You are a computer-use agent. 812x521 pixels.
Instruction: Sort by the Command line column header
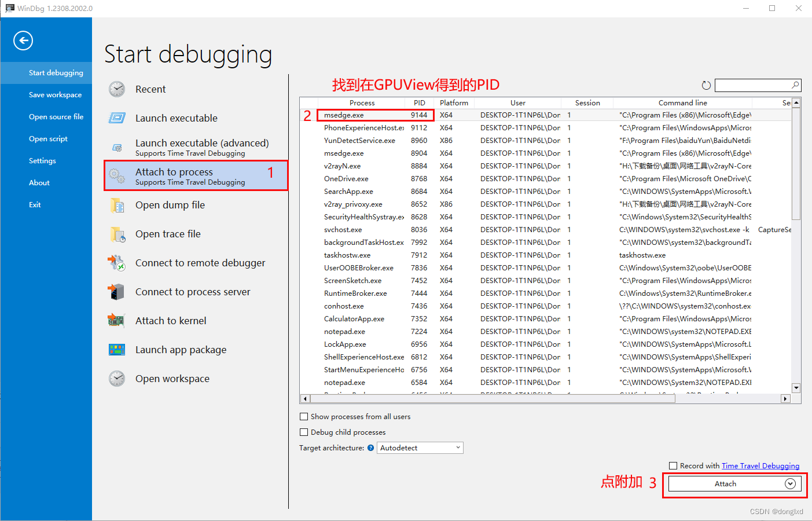pyautogui.click(x=683, y=103)
